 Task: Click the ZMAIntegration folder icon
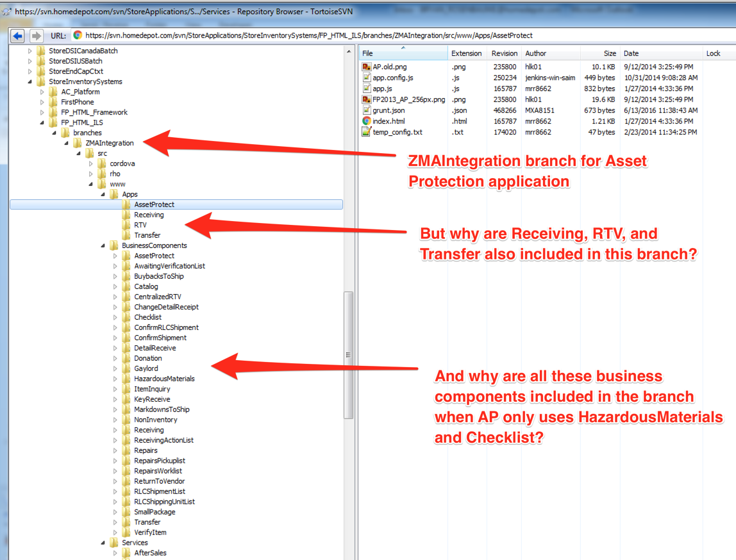(x=78, y=143)
